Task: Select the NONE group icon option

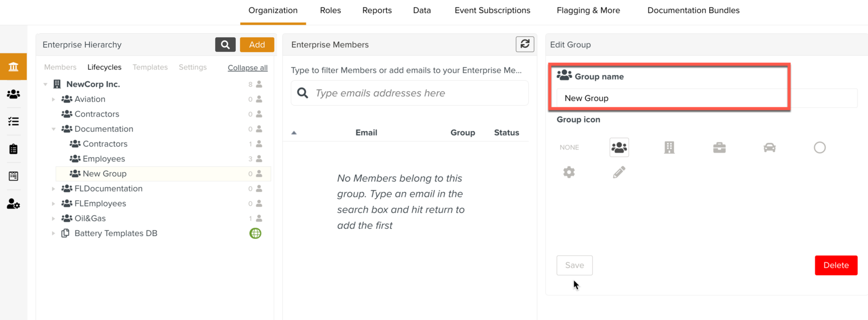Action: 569,147
